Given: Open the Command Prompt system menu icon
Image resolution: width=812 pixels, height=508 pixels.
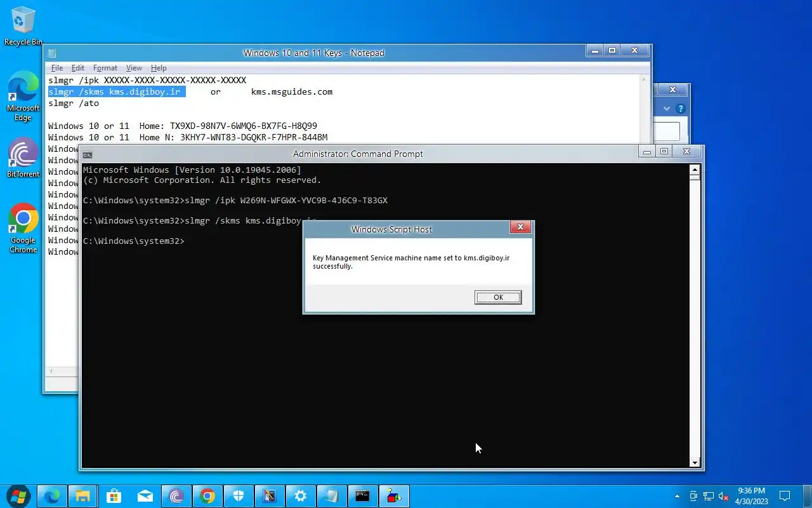Looking at the screenshot, I should tap(88, 154).
